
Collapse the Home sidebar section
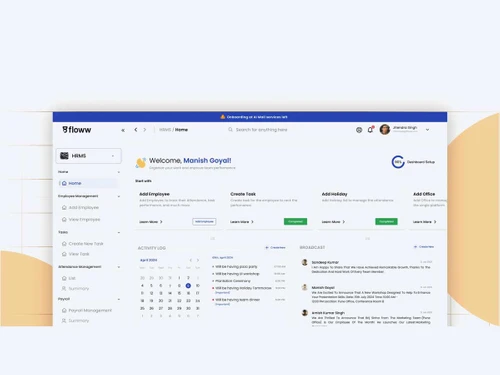(x=119, y=172)
